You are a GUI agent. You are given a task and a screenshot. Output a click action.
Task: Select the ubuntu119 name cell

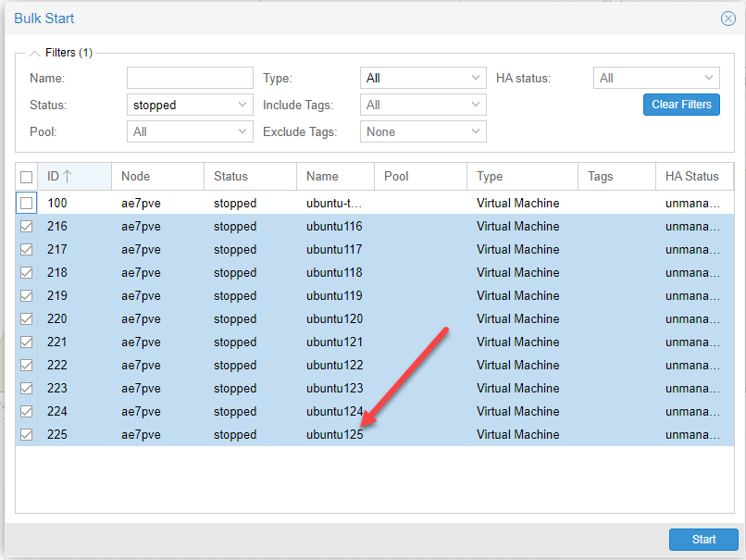[334, 296]
